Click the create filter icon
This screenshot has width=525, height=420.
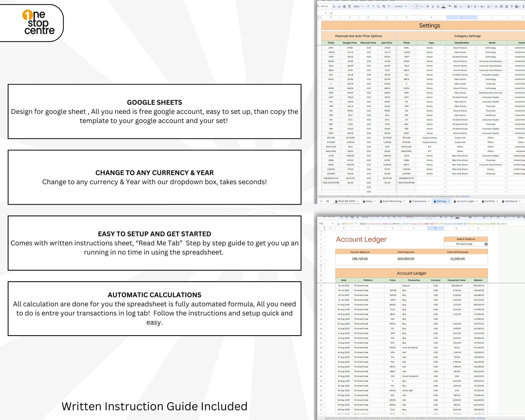pos(512,7)
